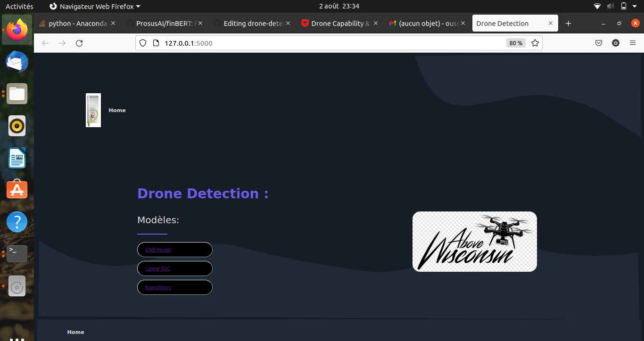Click the battery indicator icon

(624, 6)
